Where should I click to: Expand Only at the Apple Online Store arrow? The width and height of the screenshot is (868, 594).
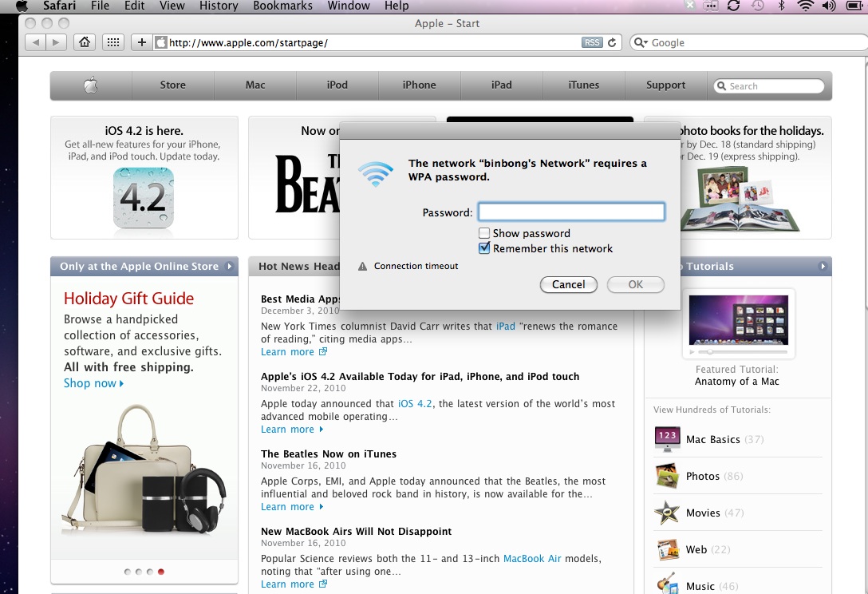(229, 267)
